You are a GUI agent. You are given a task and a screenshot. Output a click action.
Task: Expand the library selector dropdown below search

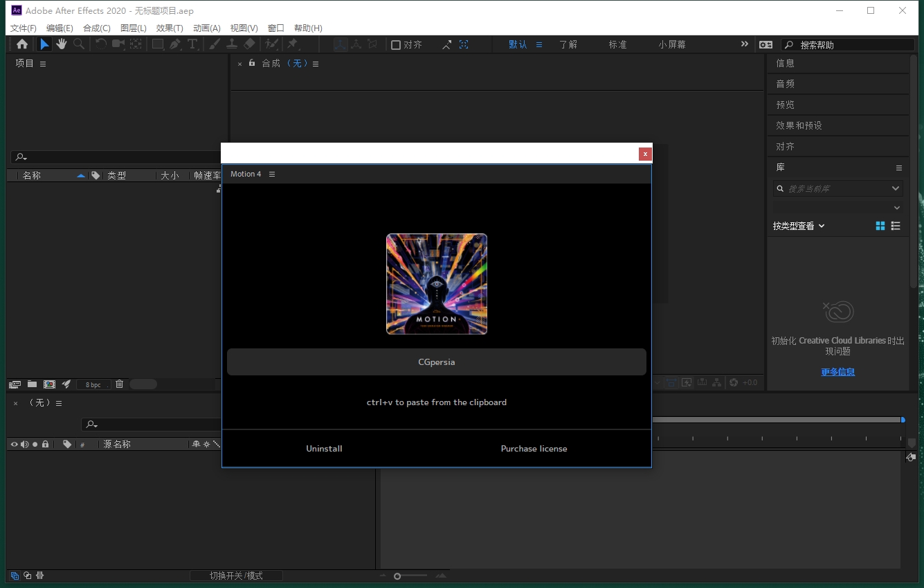coord(897,208)
